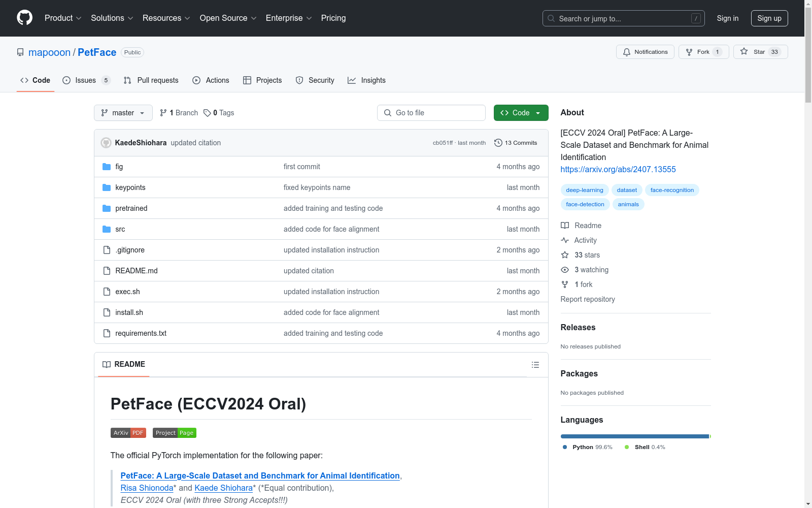Click the eye icon beside watching
This screenshot has width=812, height=508.
pyautogui.click(x=565, y=270)
